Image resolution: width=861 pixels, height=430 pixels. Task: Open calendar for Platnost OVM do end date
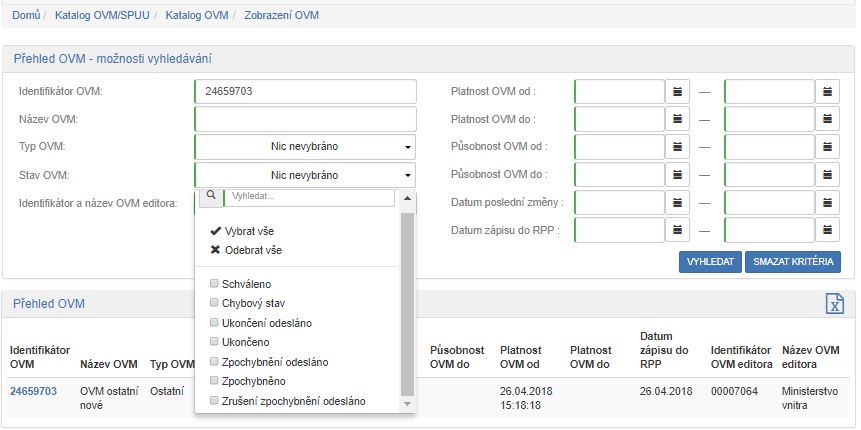(828, 120)
